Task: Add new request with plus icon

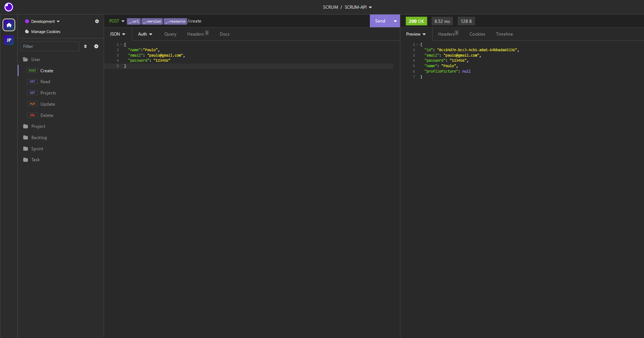Action: click(x=96, y=46)
